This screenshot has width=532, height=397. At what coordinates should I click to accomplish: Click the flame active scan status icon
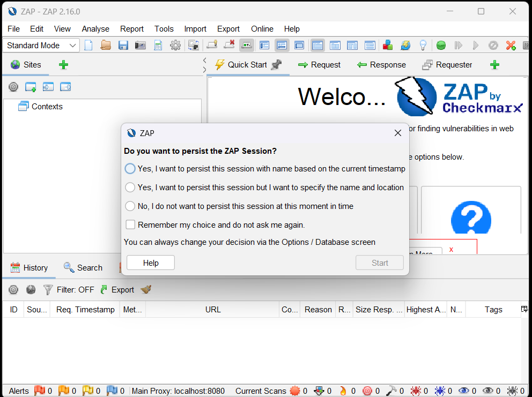pyautogui.click(x=343, y=391)
